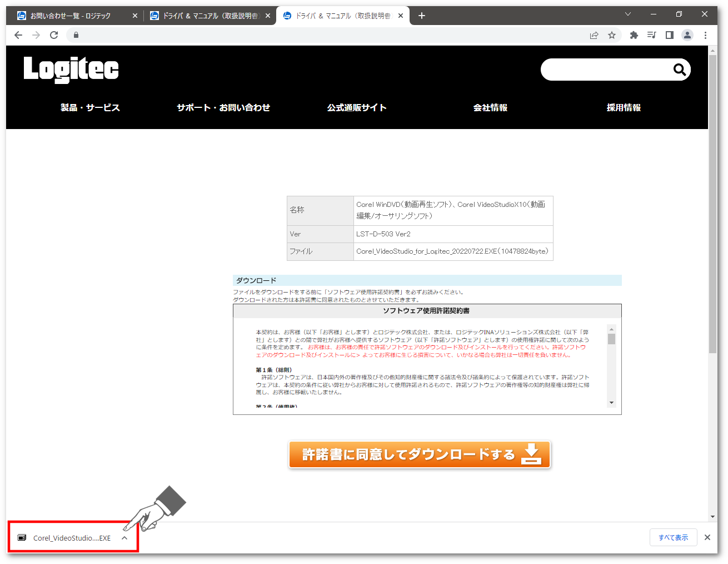Open the extensions puzzle icon

pos(634,35)
